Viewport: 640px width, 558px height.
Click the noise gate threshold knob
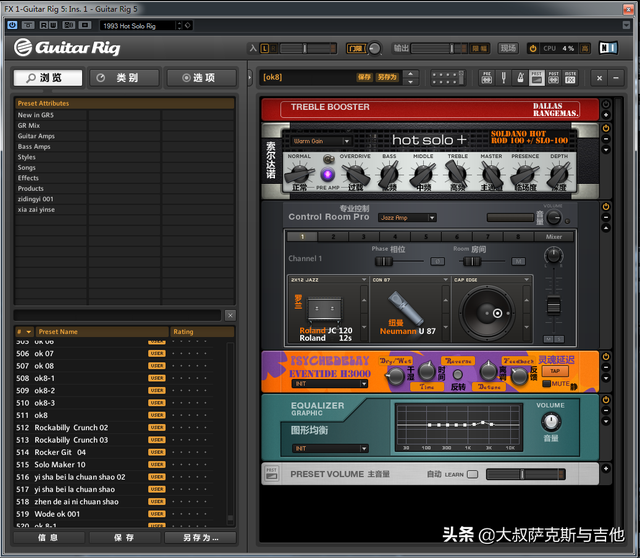[x=374, y=49]
